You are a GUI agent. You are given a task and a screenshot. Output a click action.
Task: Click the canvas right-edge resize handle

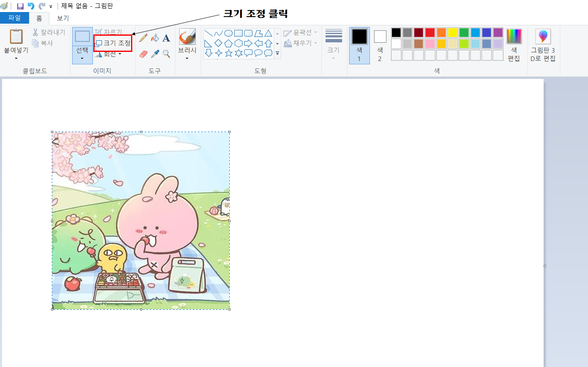point(544,266)
